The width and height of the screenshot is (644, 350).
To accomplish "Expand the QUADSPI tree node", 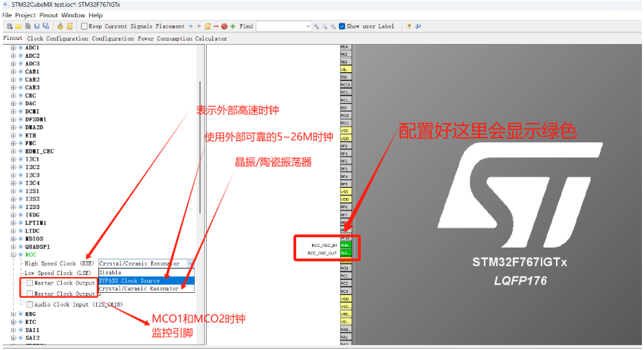I will (x=14, y=247).
